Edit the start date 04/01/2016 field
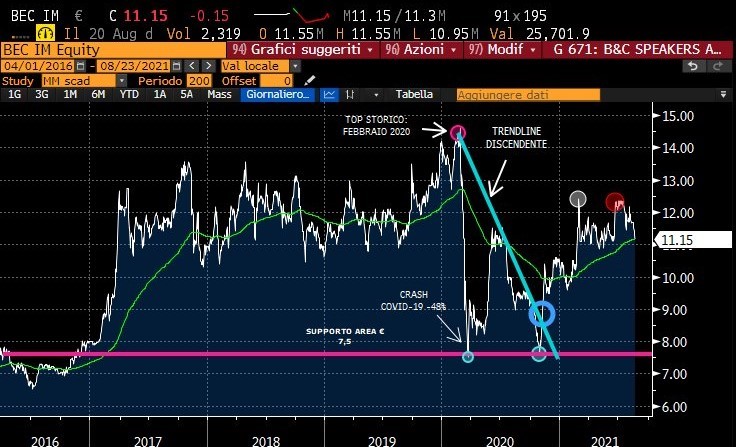The height and width of the screenshot is (447, 736). (x=38, y=66)
